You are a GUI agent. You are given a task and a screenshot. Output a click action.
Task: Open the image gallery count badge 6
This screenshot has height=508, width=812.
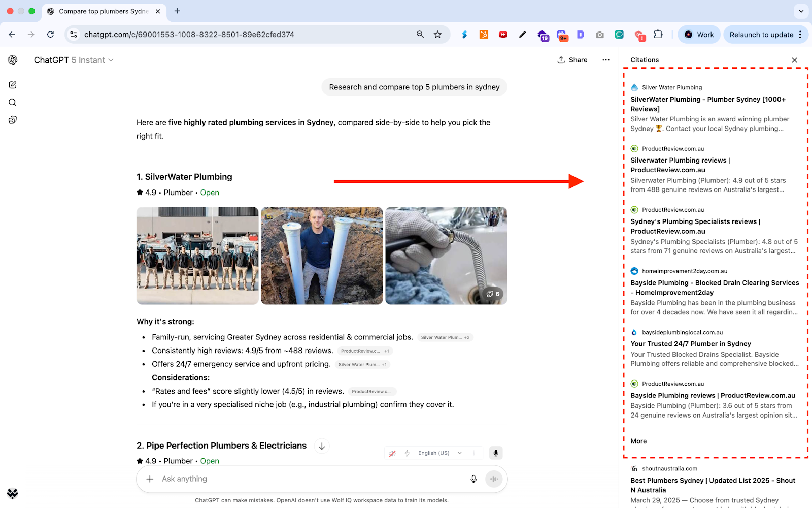point(493,294)
